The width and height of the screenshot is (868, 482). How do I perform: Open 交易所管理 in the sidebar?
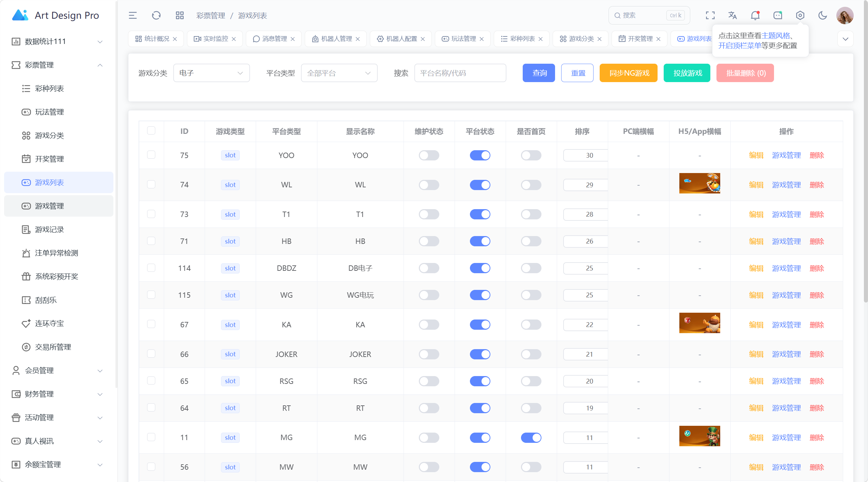tap(59, 347)
